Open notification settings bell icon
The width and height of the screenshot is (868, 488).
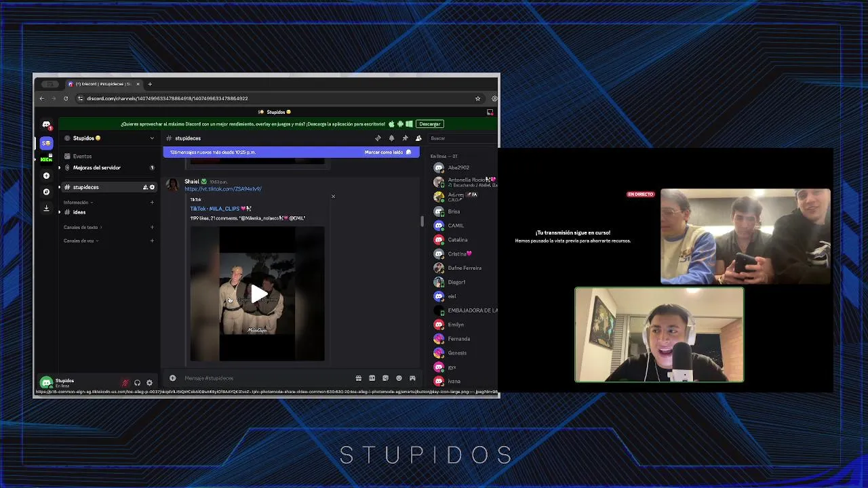[x=391, y=138]
